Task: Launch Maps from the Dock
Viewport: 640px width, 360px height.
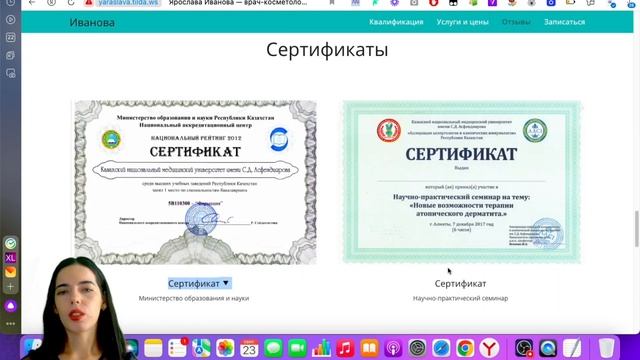Action: point(201,349)
